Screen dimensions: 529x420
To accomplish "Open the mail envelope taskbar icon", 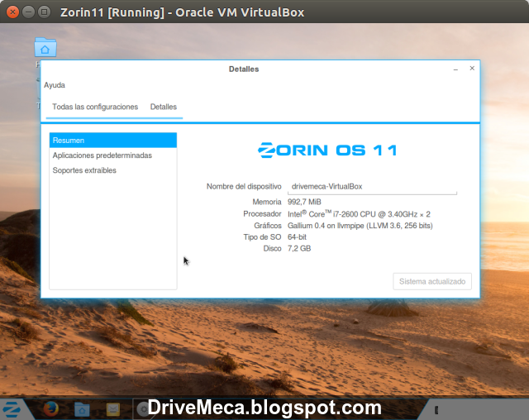I will pos(113,409).
